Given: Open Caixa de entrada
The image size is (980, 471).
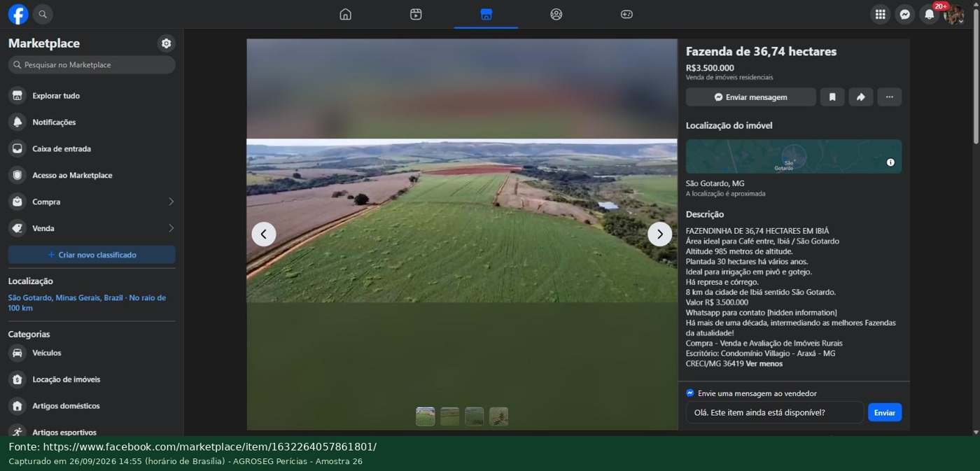Looking at the screenshot, I should click(x=92, y=149).
